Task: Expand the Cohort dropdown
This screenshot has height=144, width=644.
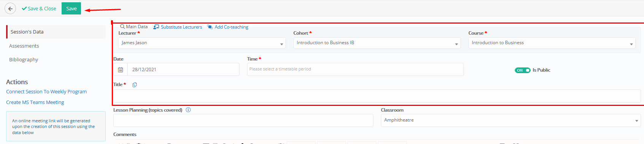Action: click(377, 43)
